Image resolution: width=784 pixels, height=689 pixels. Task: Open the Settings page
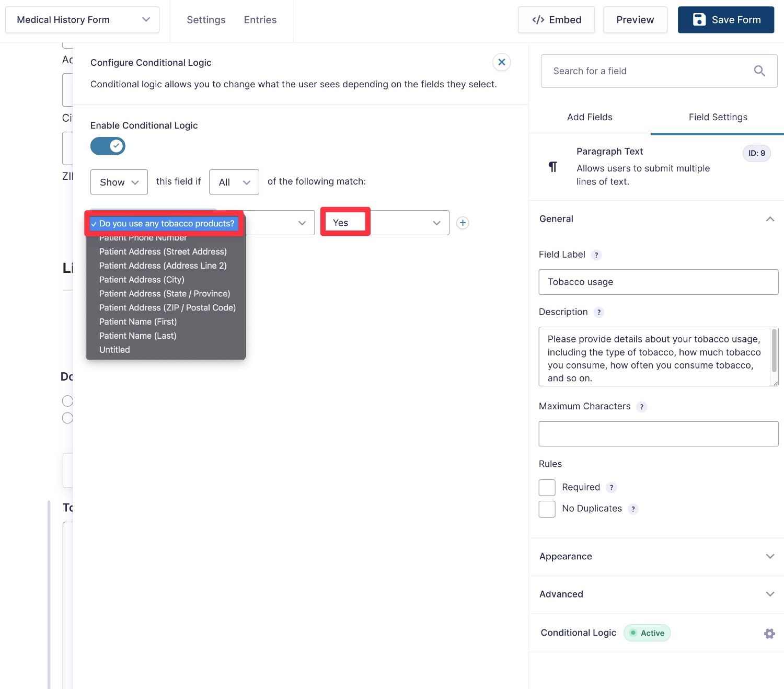(206, 20)
